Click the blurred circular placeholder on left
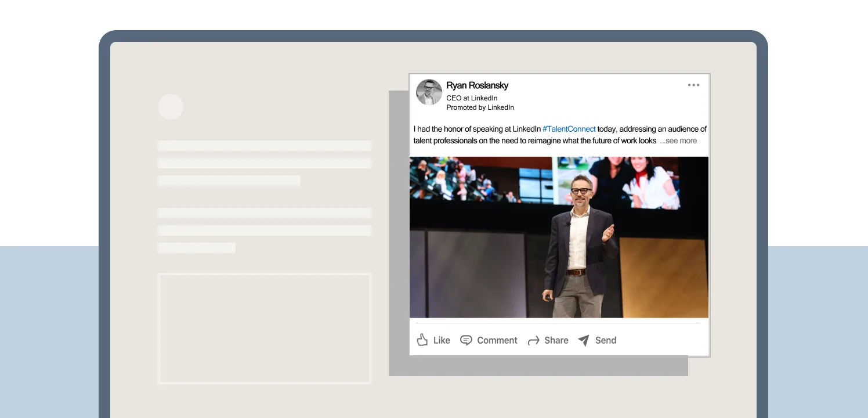The width and height of the screenshot is (868, 418). [171, 107]
